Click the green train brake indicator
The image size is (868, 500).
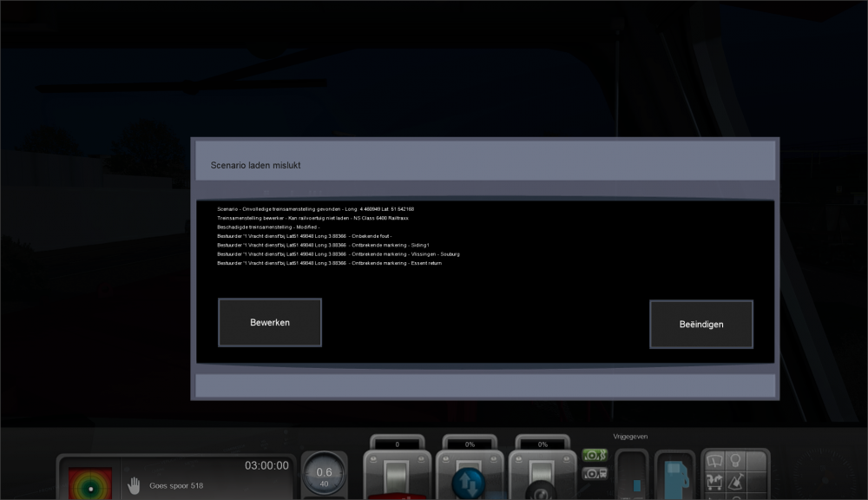click(595, 455)
